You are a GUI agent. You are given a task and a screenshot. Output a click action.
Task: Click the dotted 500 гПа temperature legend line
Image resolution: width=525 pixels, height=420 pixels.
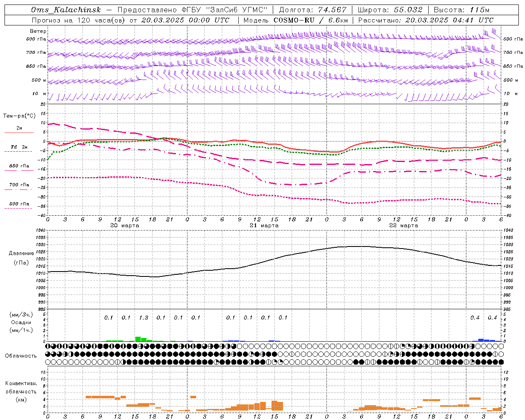click(x=19, y=208)
